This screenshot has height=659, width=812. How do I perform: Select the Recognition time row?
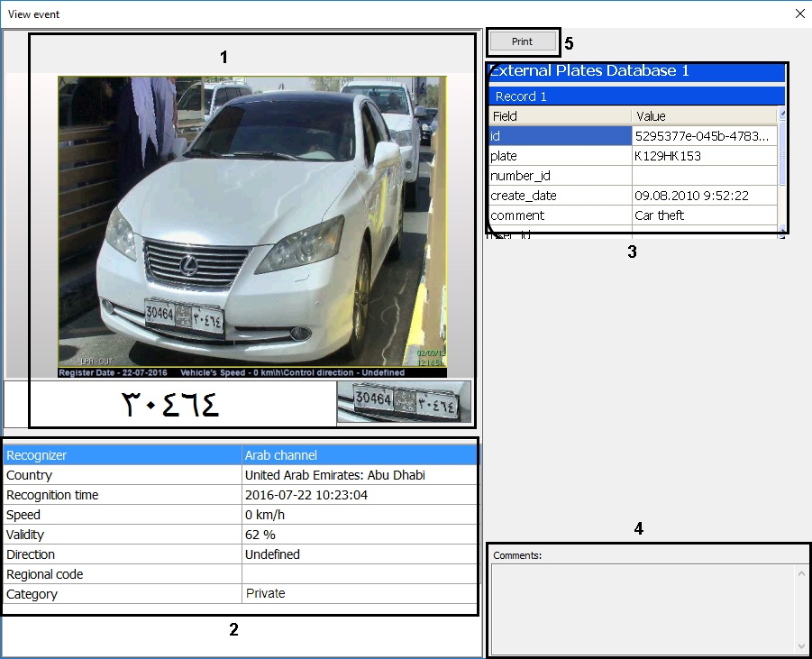point(123,495)
